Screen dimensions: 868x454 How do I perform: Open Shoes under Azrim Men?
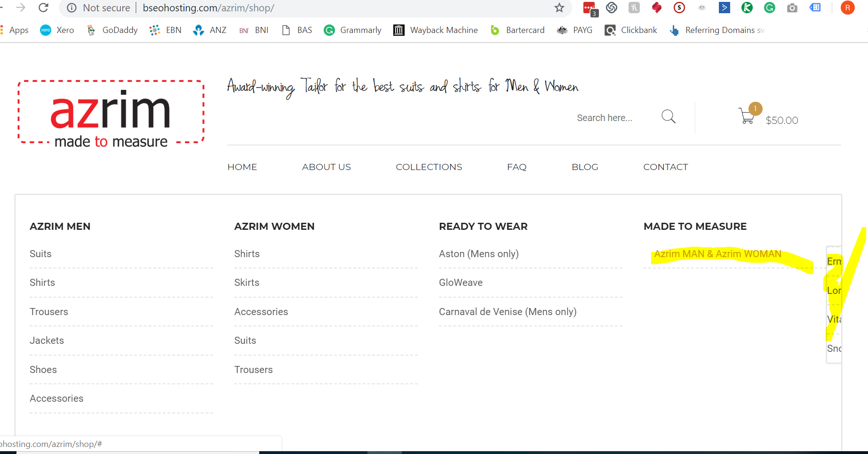tap(43, 370)
